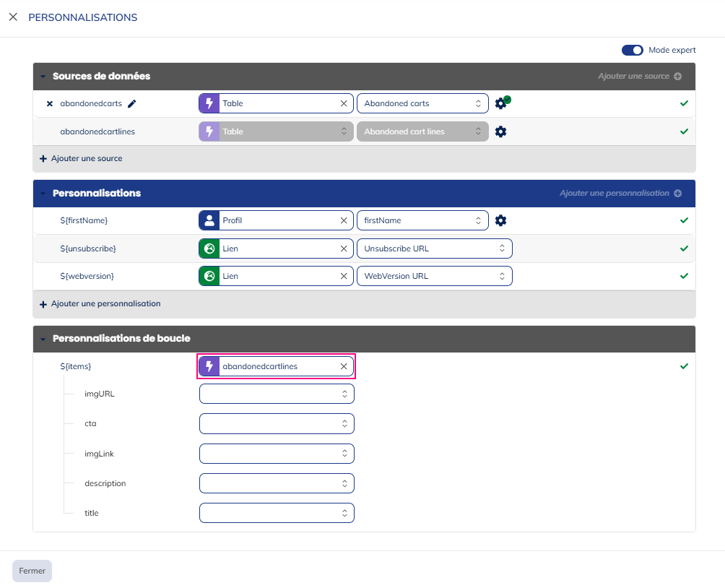
Task: Clear the Profil type with its x icon
Action: pos(344,220)
